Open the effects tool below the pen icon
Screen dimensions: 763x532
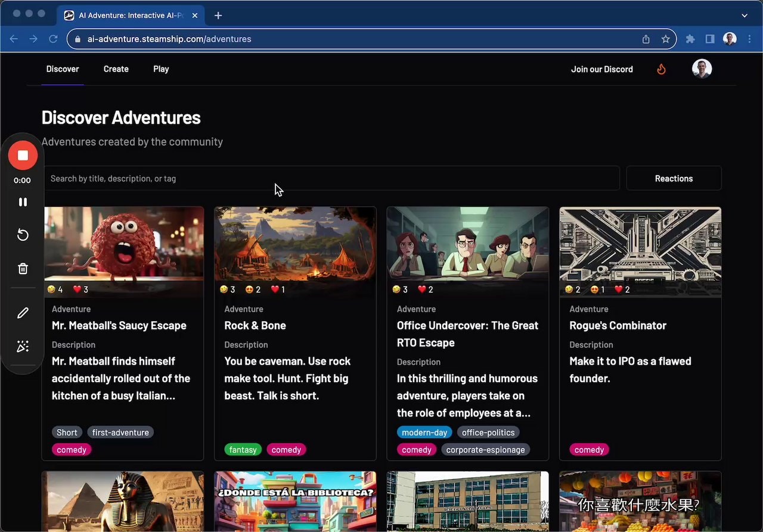(x=22, y=346)
